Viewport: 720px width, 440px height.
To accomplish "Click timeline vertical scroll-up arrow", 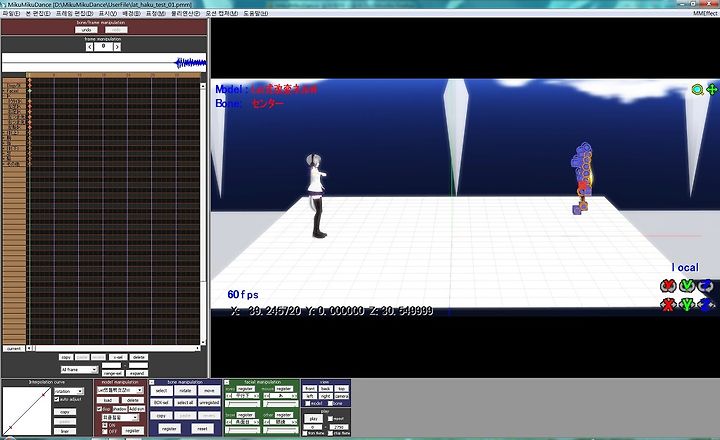I will coord(203,86).
